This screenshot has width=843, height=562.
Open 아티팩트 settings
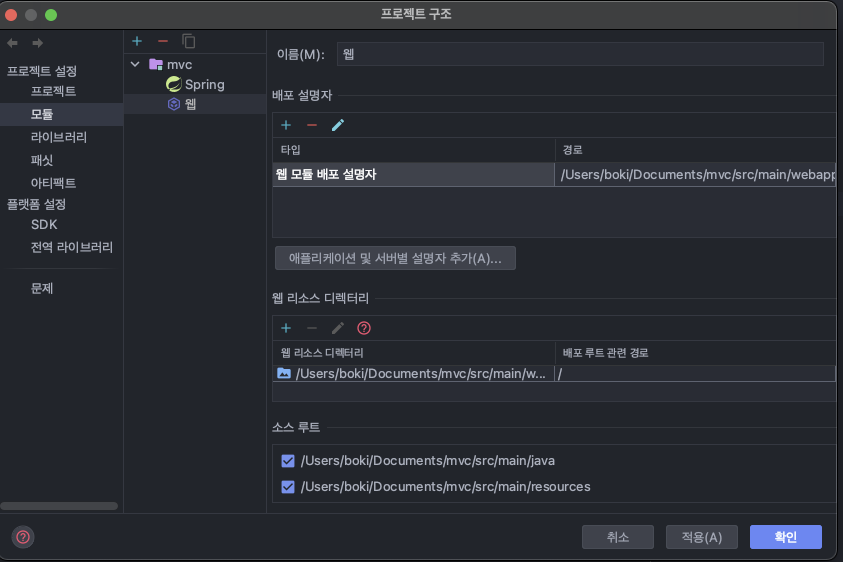pyautogui.click(x=53, y=183)
